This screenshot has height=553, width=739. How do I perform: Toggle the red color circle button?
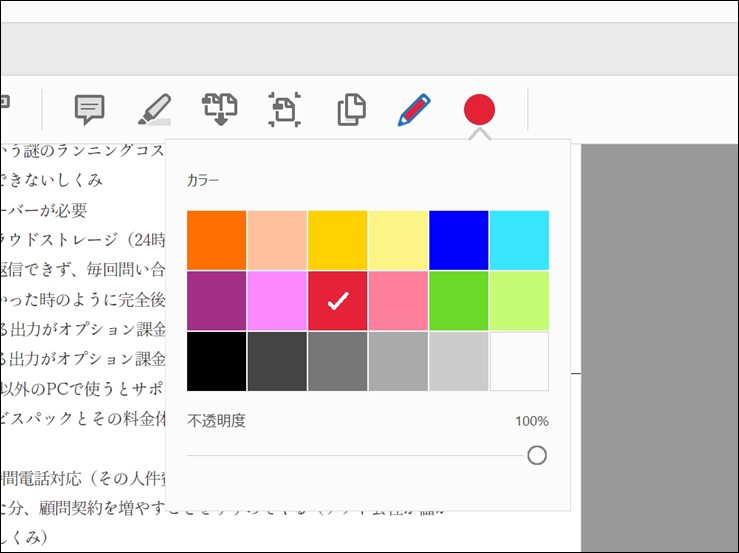tap(479, 109)
